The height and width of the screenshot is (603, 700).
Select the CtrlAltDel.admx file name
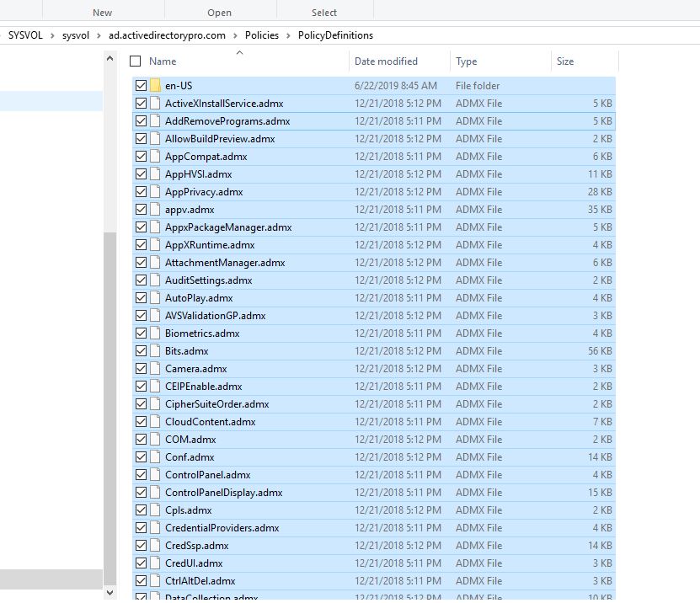[200, 581]
